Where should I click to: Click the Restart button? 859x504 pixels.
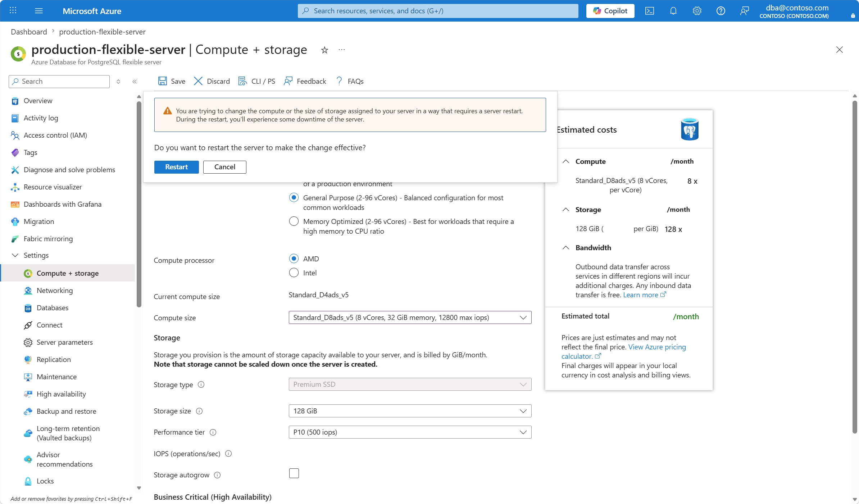(177, 167)
